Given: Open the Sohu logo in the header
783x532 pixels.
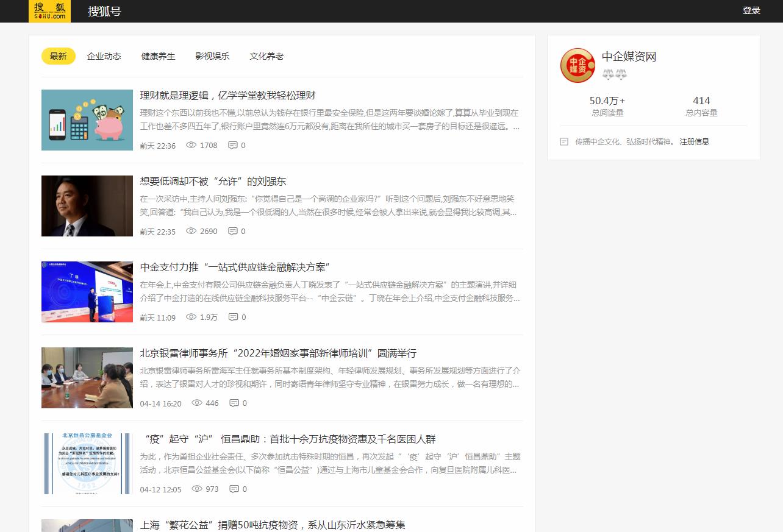Looking at the screenshot, I should click(x=49, y=11).
